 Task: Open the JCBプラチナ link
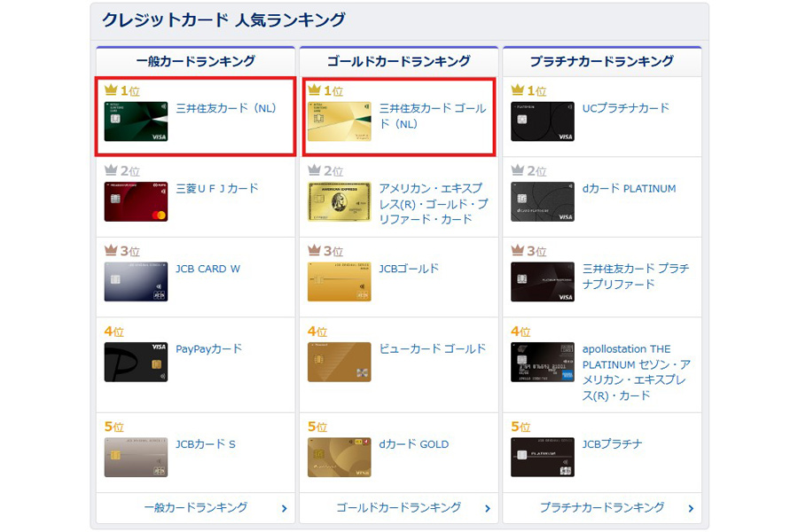(612, 444)
